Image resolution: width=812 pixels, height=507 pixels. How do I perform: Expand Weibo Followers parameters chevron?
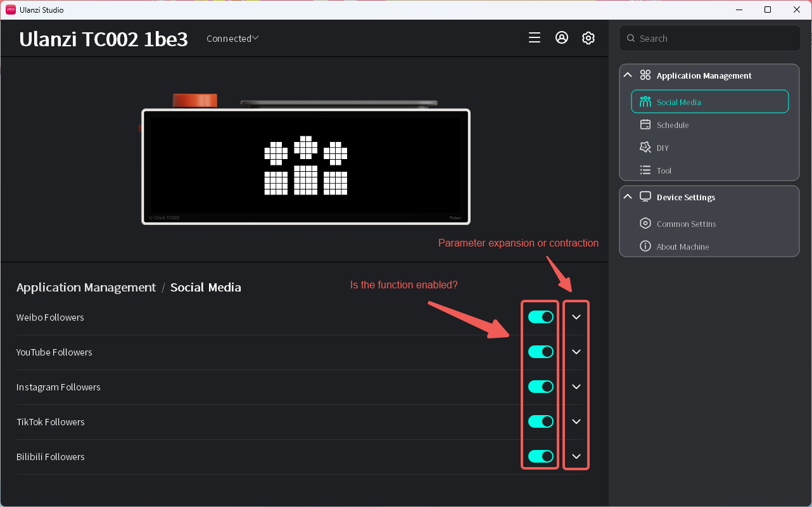(576, 317)
